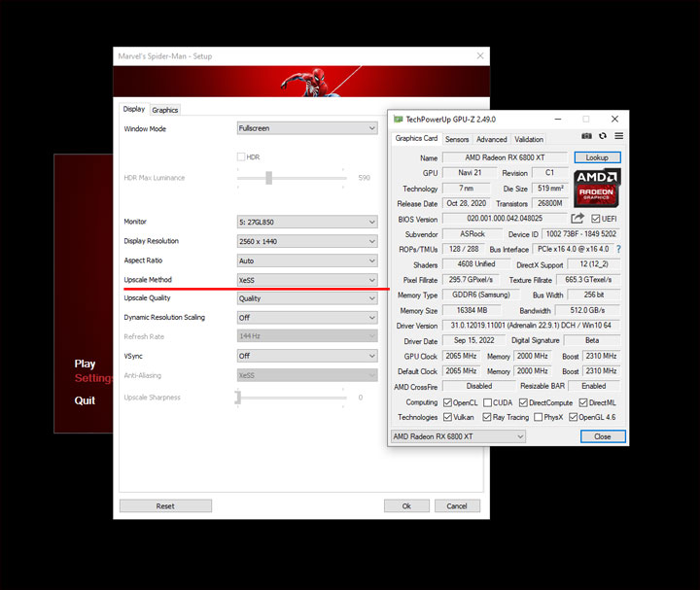Open the Aspect Ratio dropdown
700x590 pixels.
307,260
